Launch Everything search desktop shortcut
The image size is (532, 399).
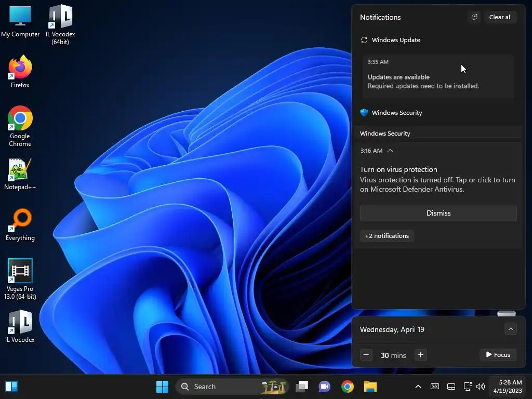pyautogui.click(x=20, y=224)
